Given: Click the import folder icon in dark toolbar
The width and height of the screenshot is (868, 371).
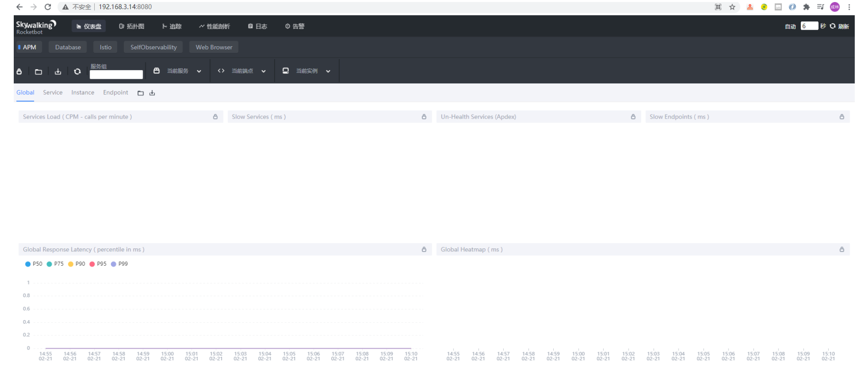Looking at the screenshot, I should [38, 72].
